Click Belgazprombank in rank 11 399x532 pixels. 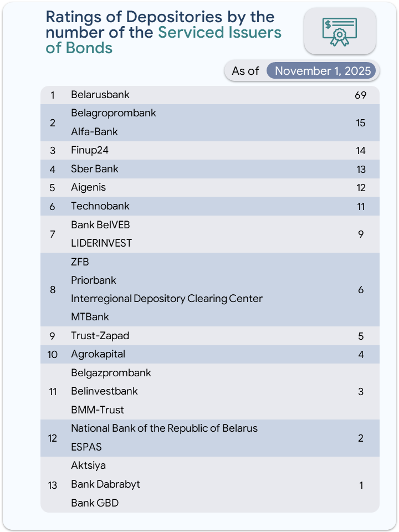[111, 373]
